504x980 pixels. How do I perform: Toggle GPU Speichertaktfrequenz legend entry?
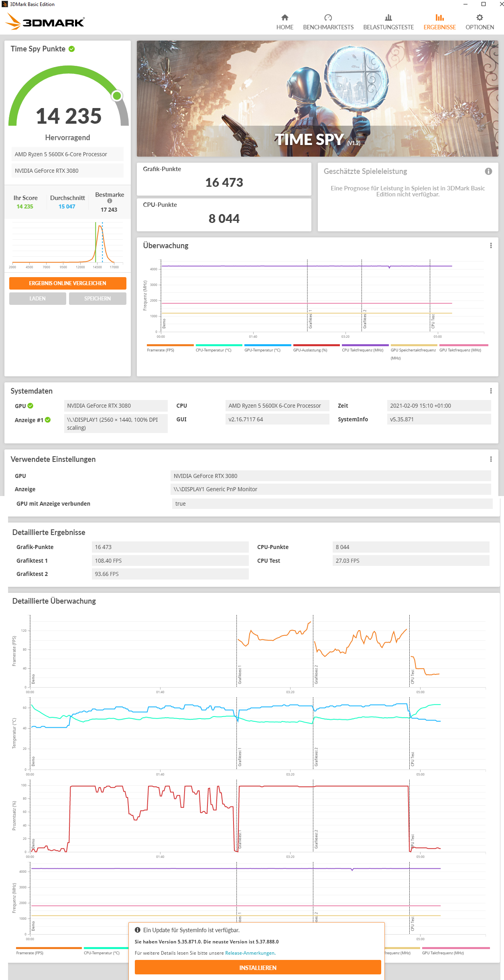[414, 352]
